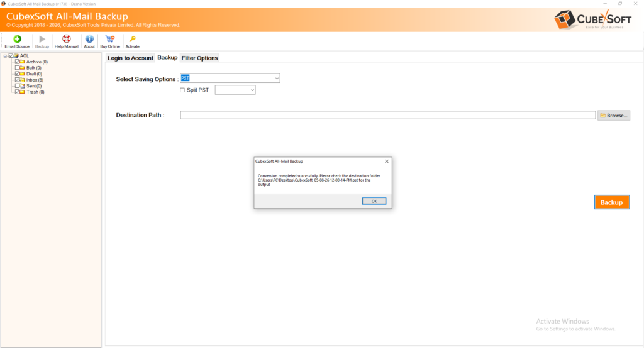The image size is (644, 348).
Task: Click the Archive folder icon
Action: [22, 62]
